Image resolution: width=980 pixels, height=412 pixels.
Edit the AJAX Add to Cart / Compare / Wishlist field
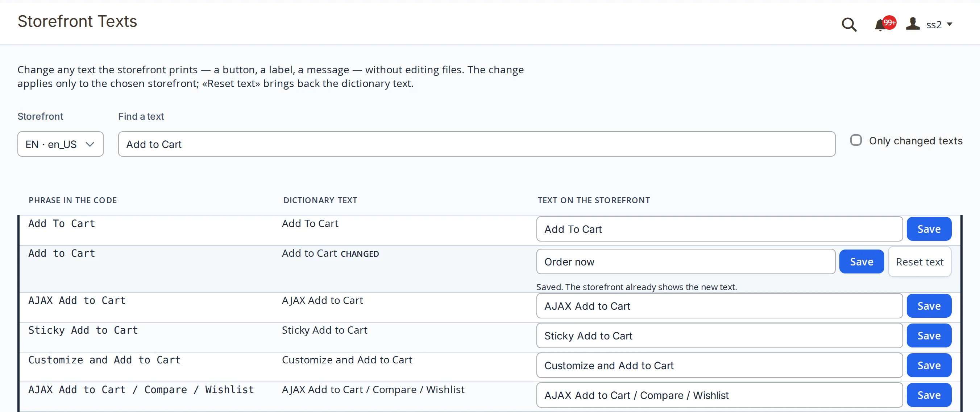(x=719, y=395)
